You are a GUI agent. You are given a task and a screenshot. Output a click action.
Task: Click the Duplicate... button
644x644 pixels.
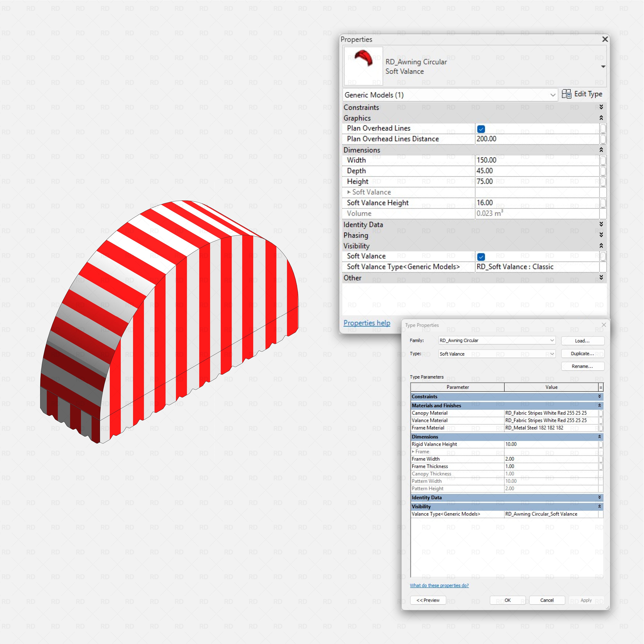click(583, 353)
